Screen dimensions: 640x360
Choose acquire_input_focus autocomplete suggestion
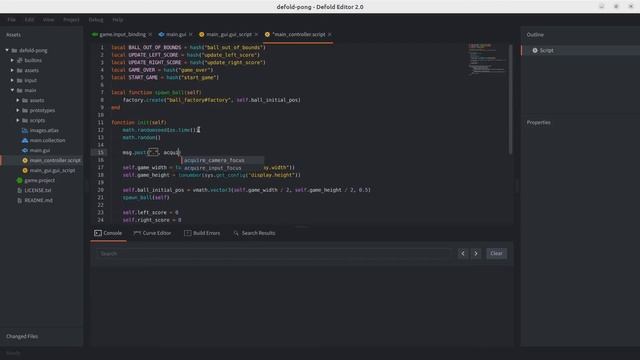[x=222, y=168]
